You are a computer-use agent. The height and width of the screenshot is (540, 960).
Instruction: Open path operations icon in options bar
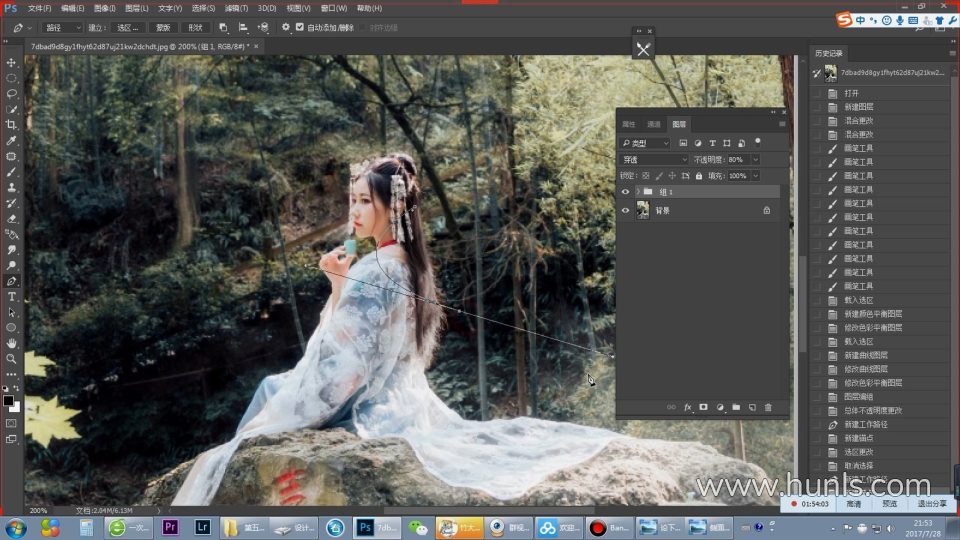point(223,28)
